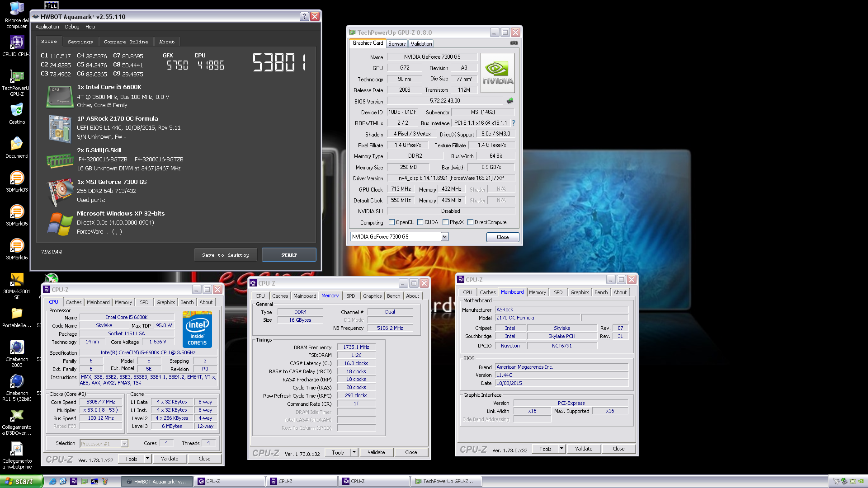Click the NVIDIA logo in GPU-Z
This screenshot has width=868, height=488.
pyautogui.click(x=498, y=73)
